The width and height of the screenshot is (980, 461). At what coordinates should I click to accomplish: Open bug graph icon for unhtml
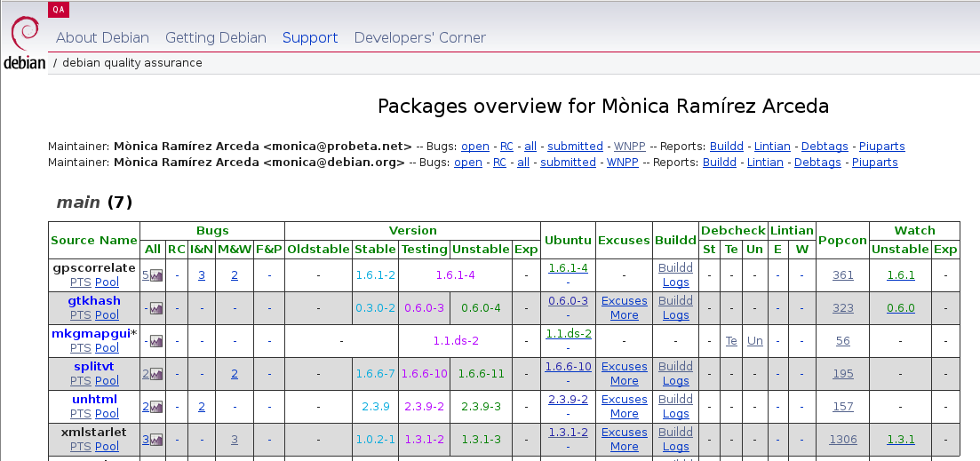point(156,407)
